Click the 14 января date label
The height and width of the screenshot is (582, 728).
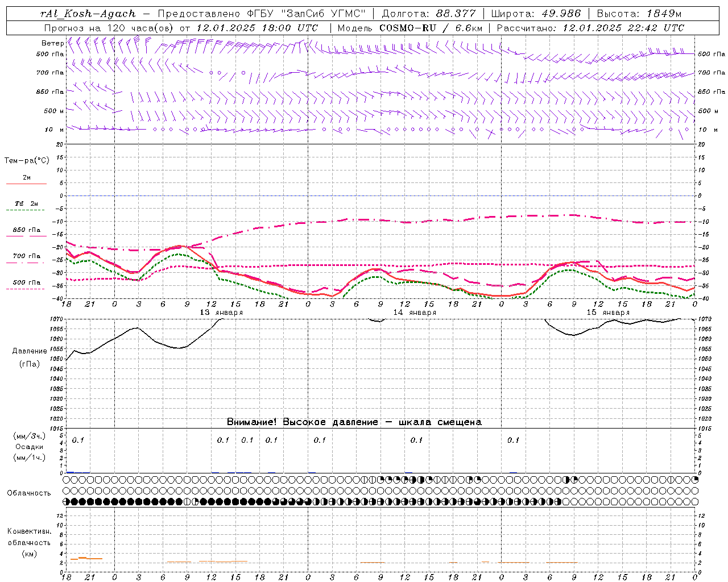pos(415,313)
